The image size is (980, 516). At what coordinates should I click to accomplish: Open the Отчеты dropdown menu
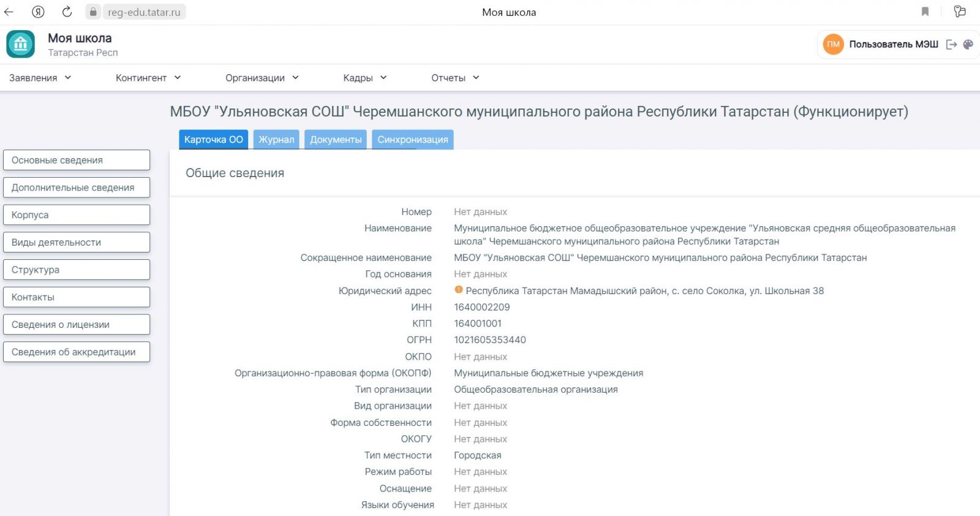click(454, 78)
